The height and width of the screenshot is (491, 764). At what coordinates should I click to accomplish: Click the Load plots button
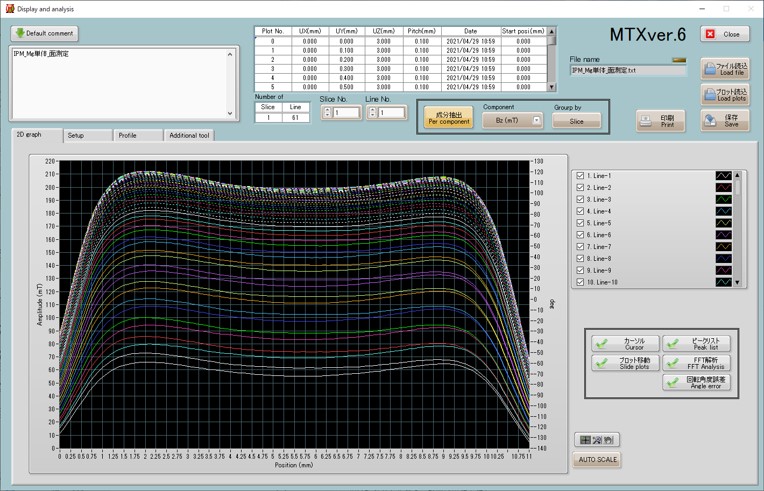(x=725, y=94)
